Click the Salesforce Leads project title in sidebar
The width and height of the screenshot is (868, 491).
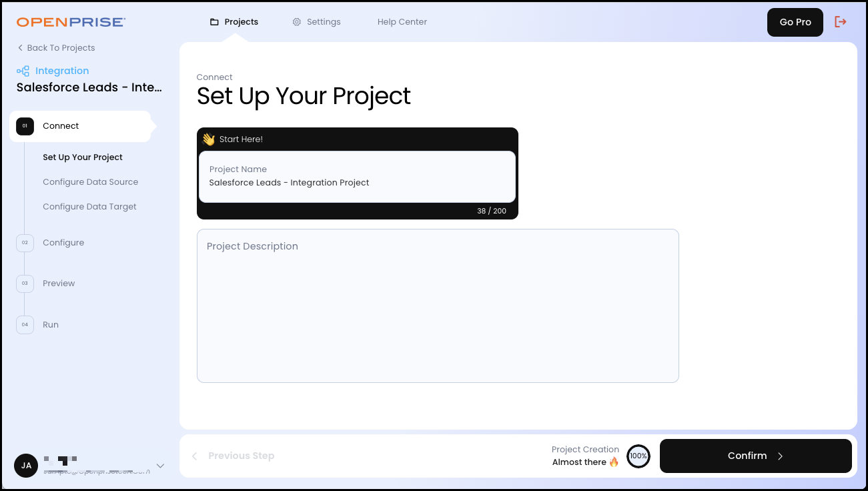coord(89,87)
